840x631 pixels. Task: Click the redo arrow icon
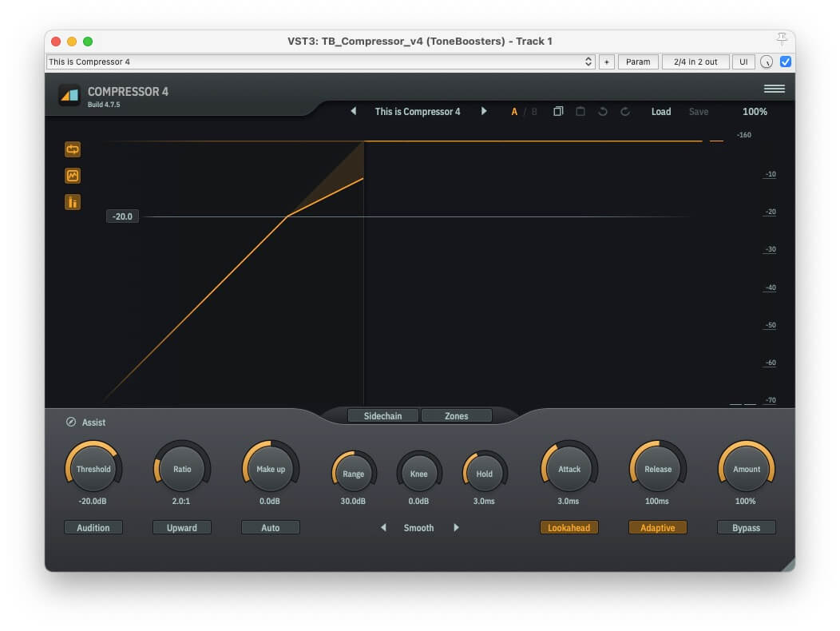point(625,112)
